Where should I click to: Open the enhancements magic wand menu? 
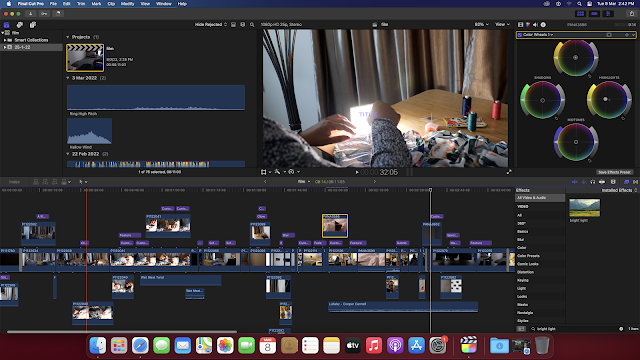tap(279, 172)
